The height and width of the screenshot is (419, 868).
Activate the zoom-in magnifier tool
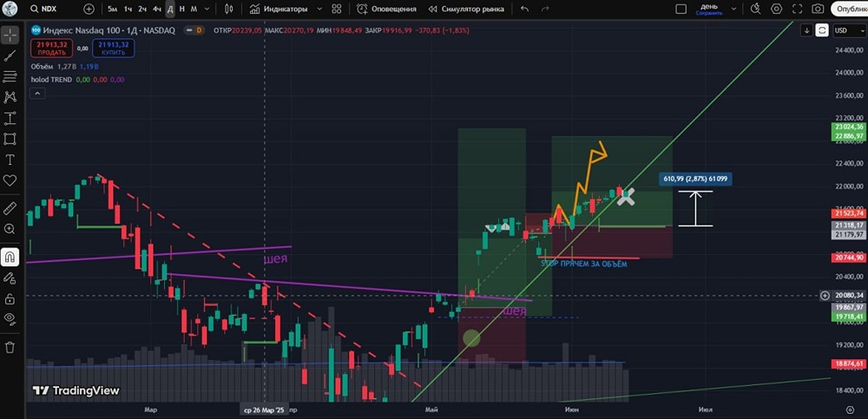click(x=10, y=229)
